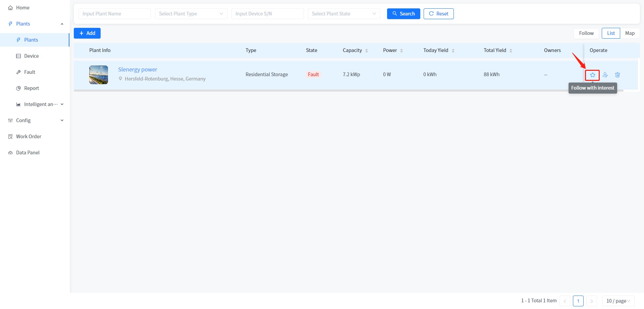Switch to List view
The height and width of the screenshot is (309, 644).
tap(611, 33)
